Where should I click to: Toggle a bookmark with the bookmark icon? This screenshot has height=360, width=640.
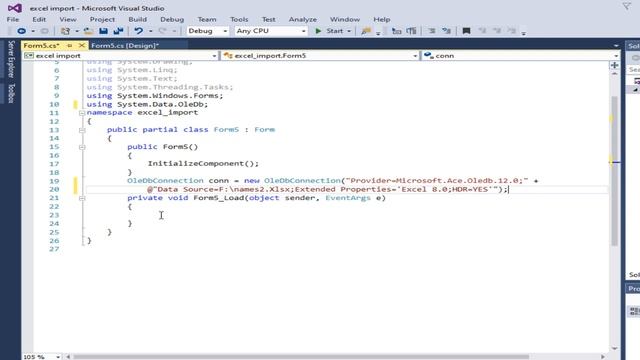coord(466,31)
